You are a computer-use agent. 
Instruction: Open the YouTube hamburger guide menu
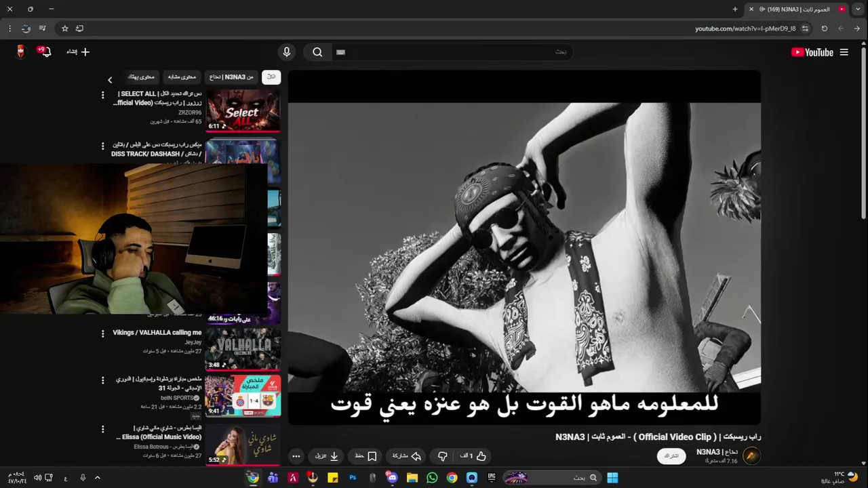coord(844,52)
